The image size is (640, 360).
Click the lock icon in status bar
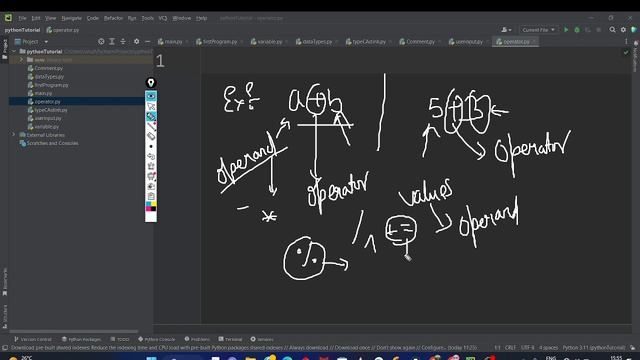[632, 348]
